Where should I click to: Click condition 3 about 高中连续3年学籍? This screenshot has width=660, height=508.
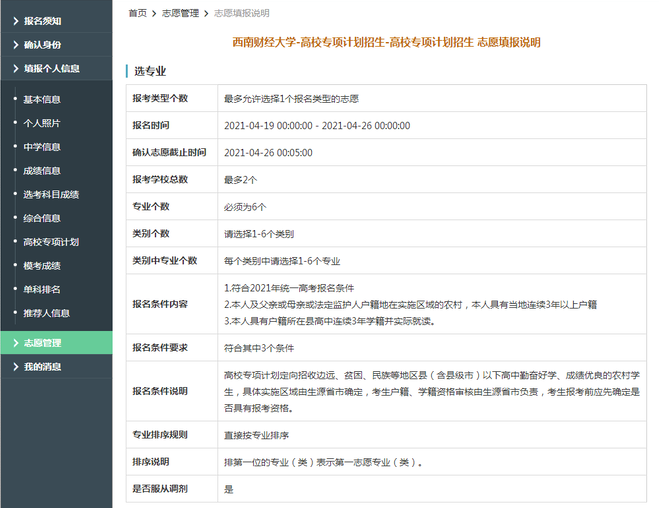329,321
